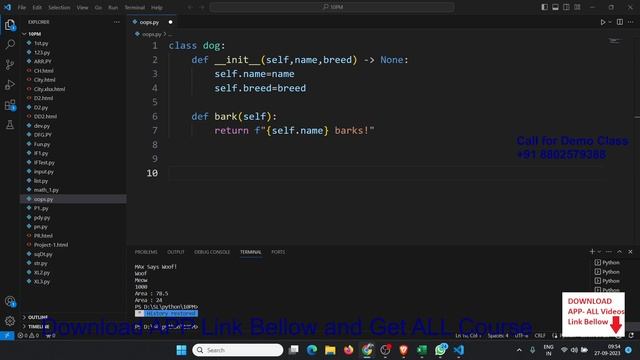Select the oops.py editor tab
This screenshot has width=640, height=360.
[149, 22]
